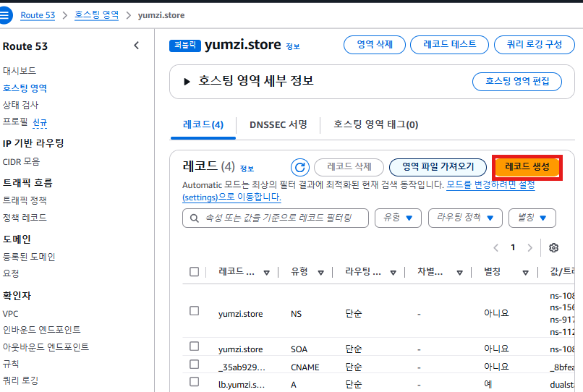Open the 라우팅 정책 filter dropdown

pyautogui.click(x=465, y=218)
